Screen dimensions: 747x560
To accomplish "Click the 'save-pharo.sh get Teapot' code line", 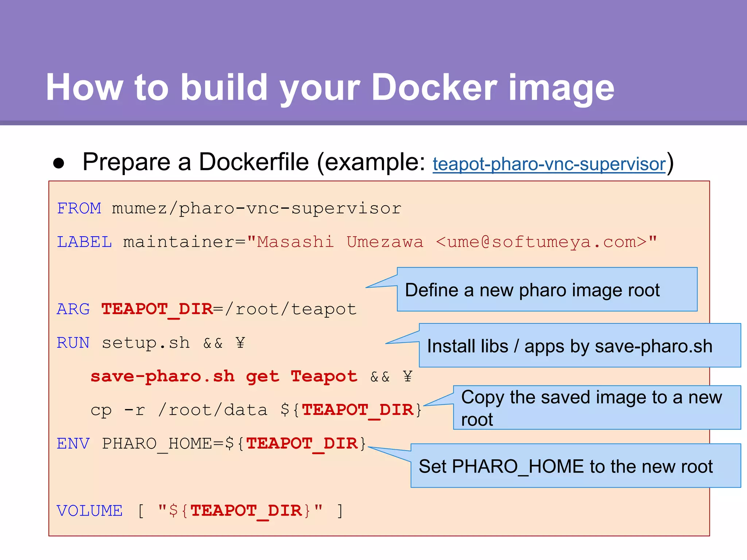I will click(252, 376).
